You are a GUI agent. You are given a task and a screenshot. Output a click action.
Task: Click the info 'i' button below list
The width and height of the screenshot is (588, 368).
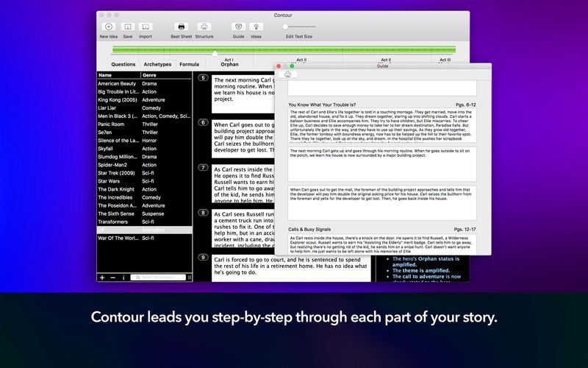click(123, 277)
